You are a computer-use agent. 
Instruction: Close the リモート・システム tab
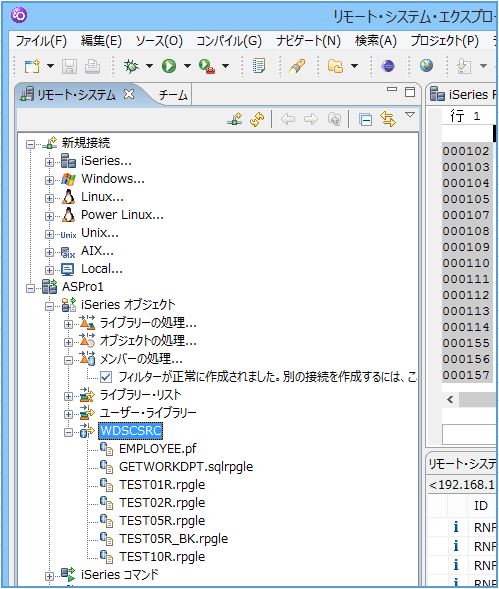[129, 94]
